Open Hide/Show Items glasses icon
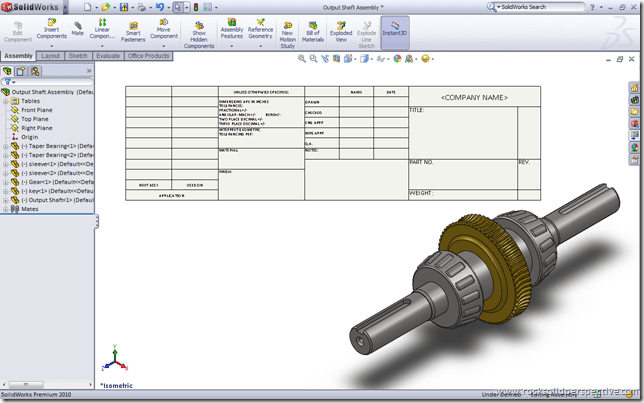644x403 pixels. click(x=381, y=59)
